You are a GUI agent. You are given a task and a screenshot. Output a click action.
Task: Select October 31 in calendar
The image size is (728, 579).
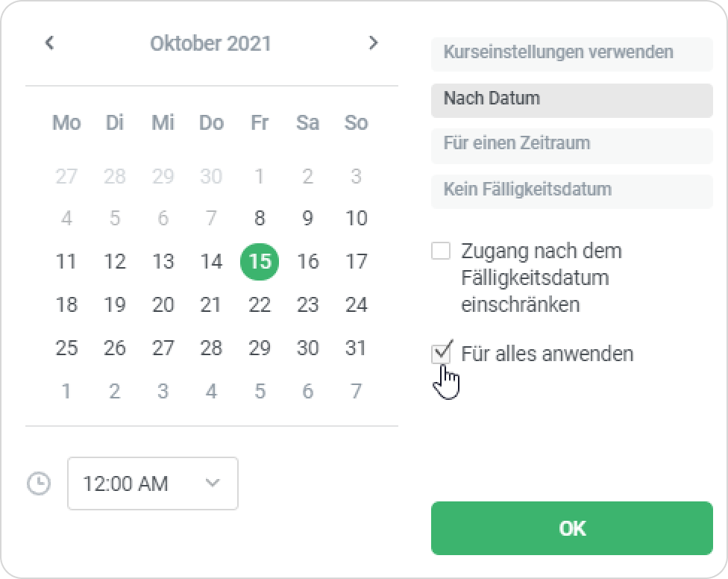[357, 348]
